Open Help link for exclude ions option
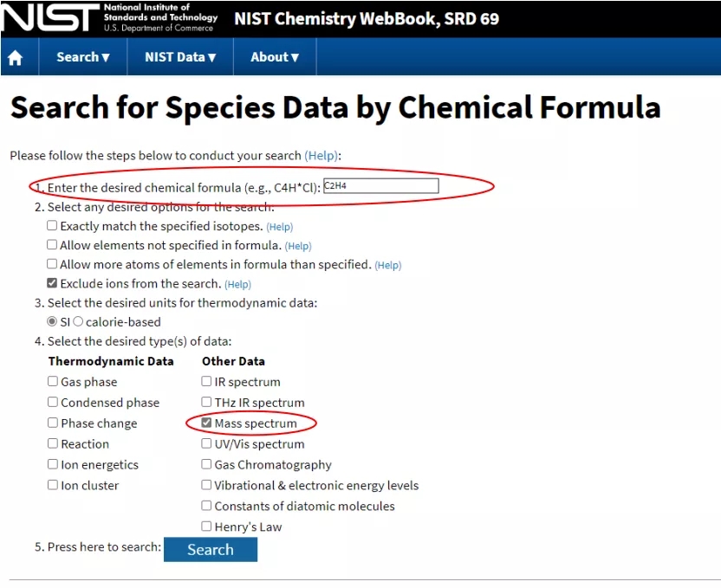Image resolution: width=721 pixels, height=588 pixels. click(237, 284)
